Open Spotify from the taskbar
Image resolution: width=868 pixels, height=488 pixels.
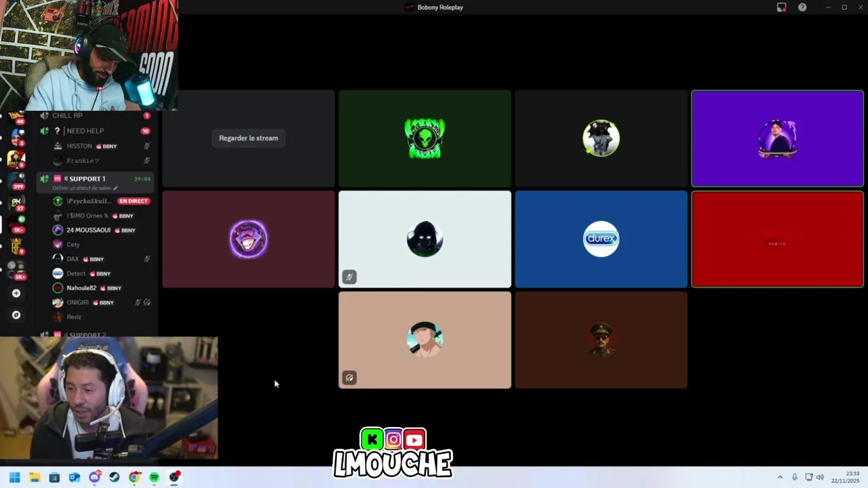pos(154,477)
